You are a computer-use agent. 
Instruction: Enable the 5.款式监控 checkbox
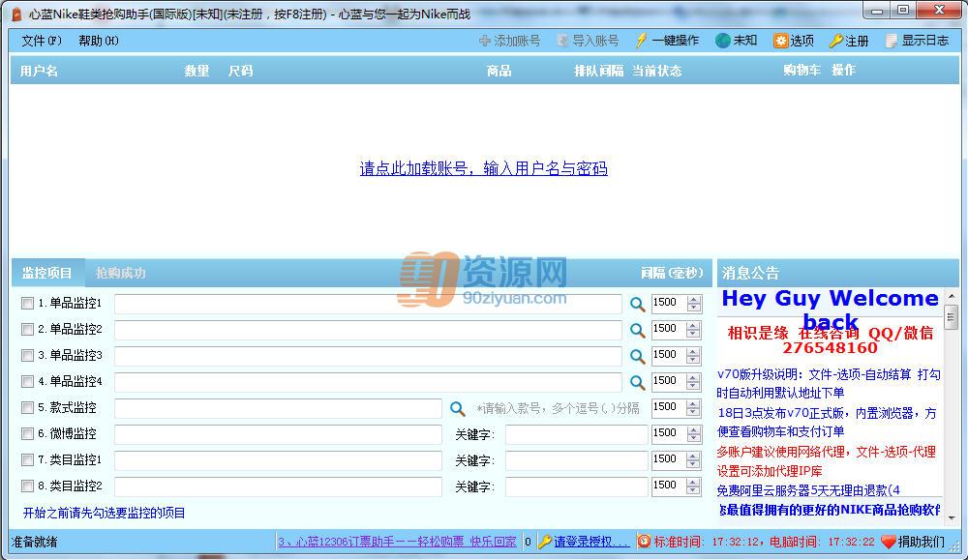tap(27, 407)
